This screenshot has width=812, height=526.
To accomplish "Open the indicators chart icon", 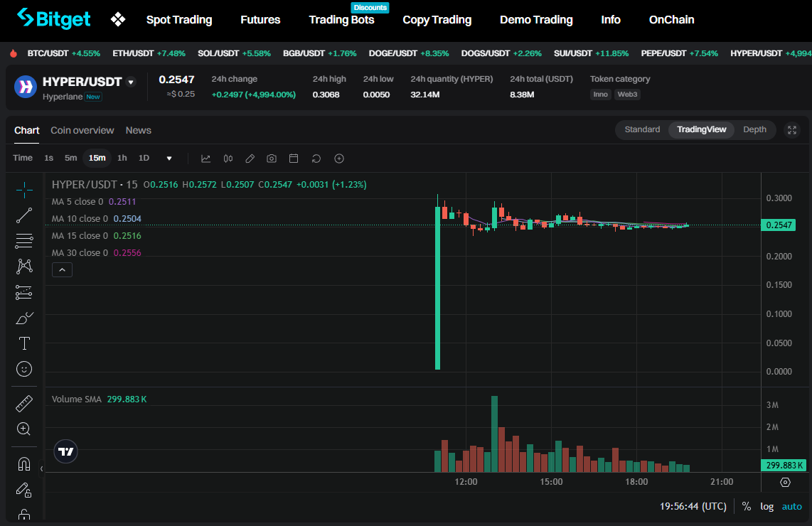I will (205, 159).
